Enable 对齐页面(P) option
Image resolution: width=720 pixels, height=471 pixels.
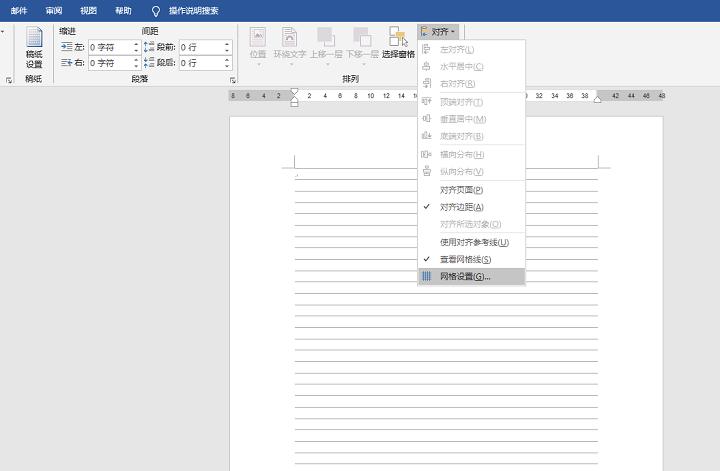click(x=471, y=190)
